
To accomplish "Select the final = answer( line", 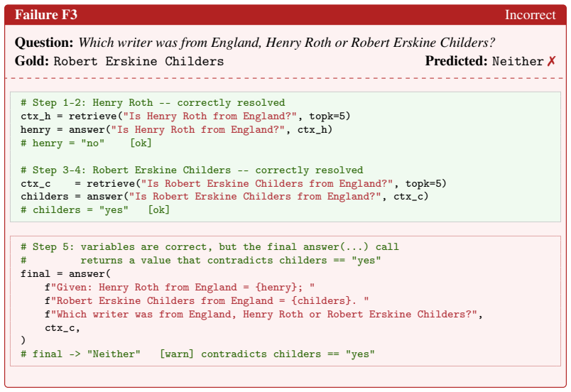I will click(x=65, y=273).
